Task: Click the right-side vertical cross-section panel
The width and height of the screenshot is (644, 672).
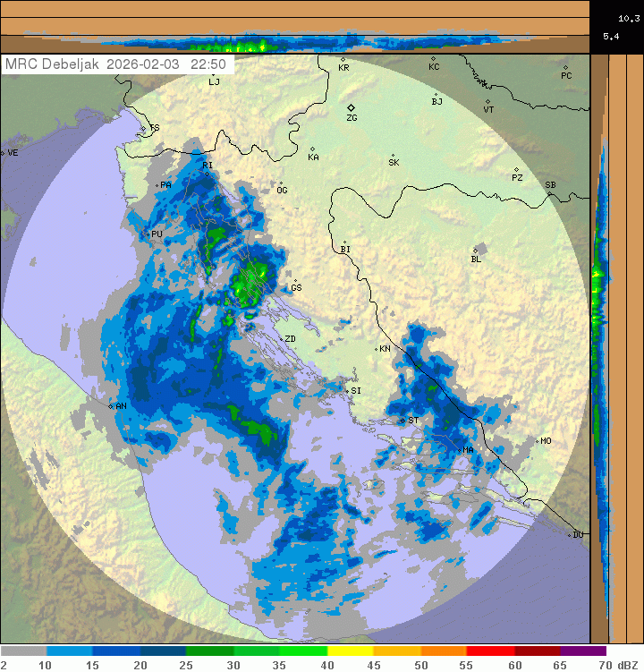Action: pyautogui.click(x=599, y=340)
